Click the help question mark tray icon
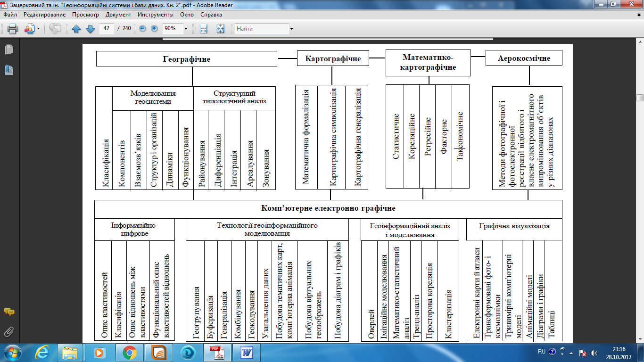Screen dimensions: 644x362 (x=552, y=352)
